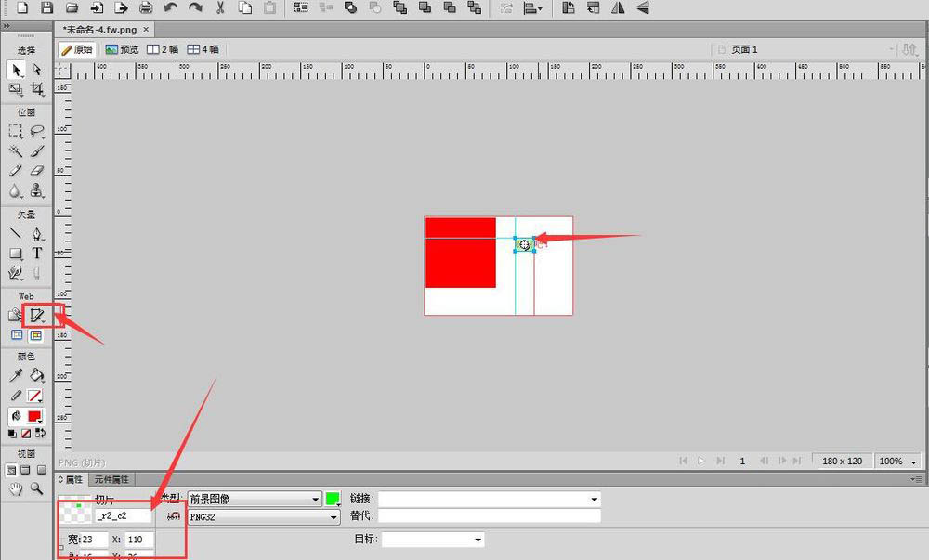The image size is (929, 560).
Task: Select the Pen tool
Action: click(37, 233)
